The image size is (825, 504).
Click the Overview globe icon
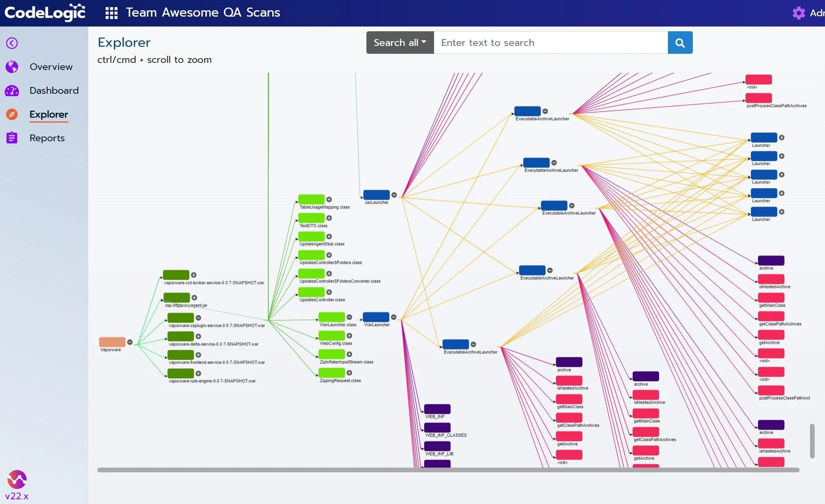[x=12, y=67]
